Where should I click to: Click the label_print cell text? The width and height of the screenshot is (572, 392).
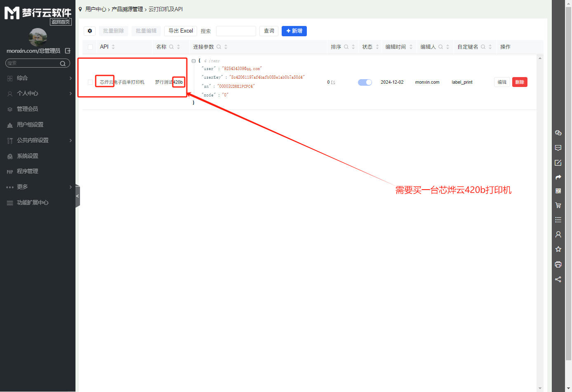[462, 82]
